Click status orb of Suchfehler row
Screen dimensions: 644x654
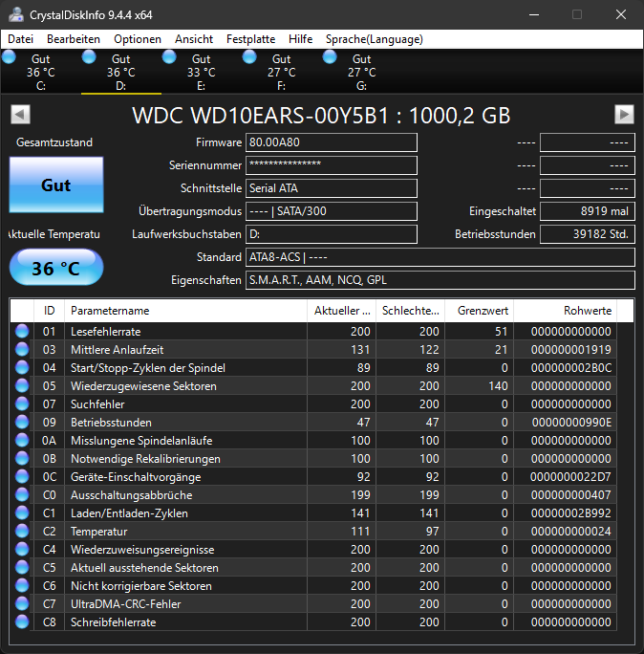tap(22, 403)
